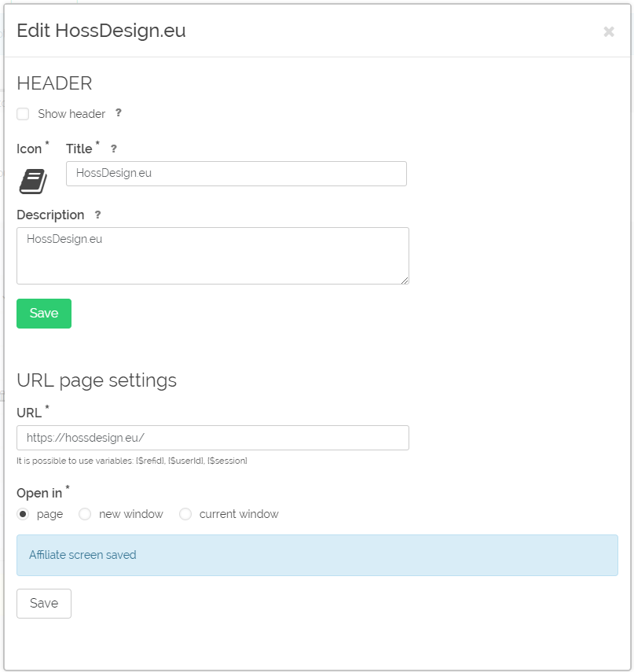Image resolution: width=634 pixels, height=672 pixels.
Task: Close the Edit HossDesign.eu dialog
Action: (609, 31)
